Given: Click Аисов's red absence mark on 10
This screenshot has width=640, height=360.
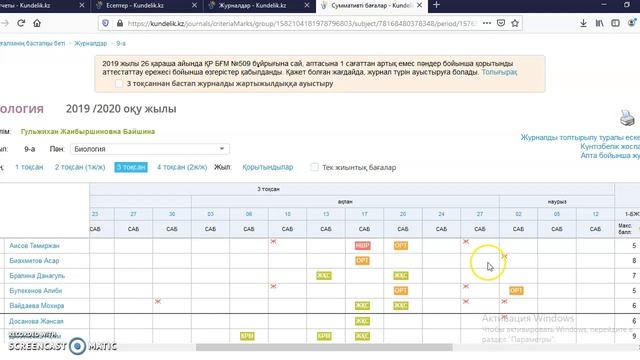Looking at the screenshot, I should coord(273,241).
